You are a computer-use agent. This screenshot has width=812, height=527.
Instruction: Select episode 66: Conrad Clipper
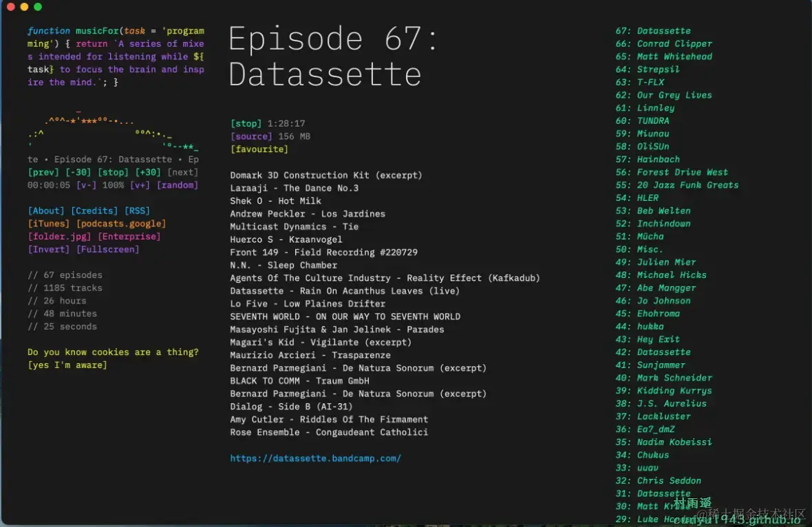pyautogui.click(x=663, y=44)
